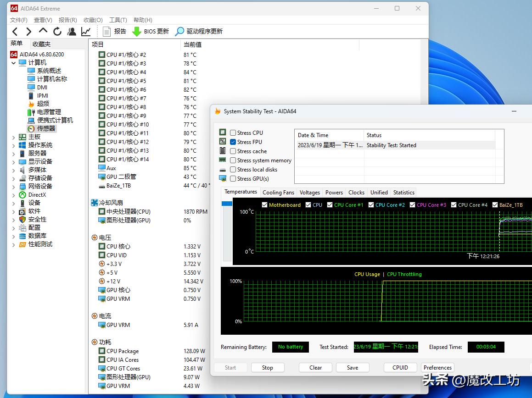Open the 工具 menu
The image size is (532, 398).
tap(118, 20)
